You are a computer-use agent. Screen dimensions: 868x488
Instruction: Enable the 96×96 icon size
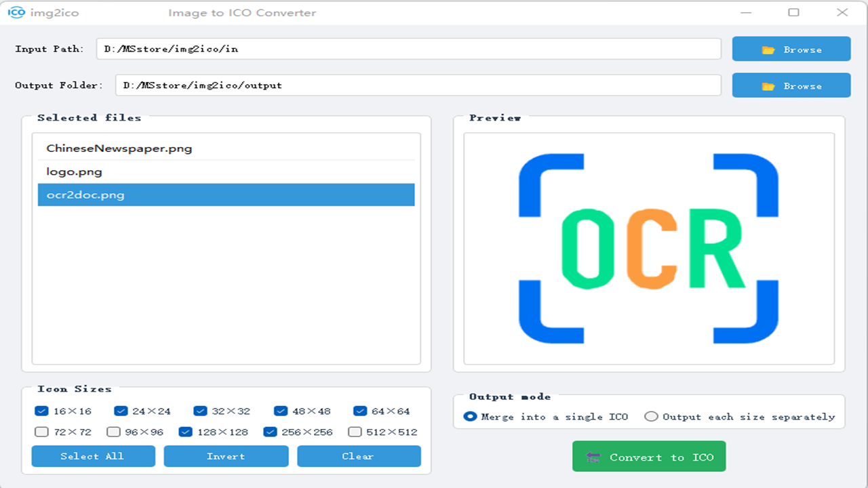(x=113, y=432)
